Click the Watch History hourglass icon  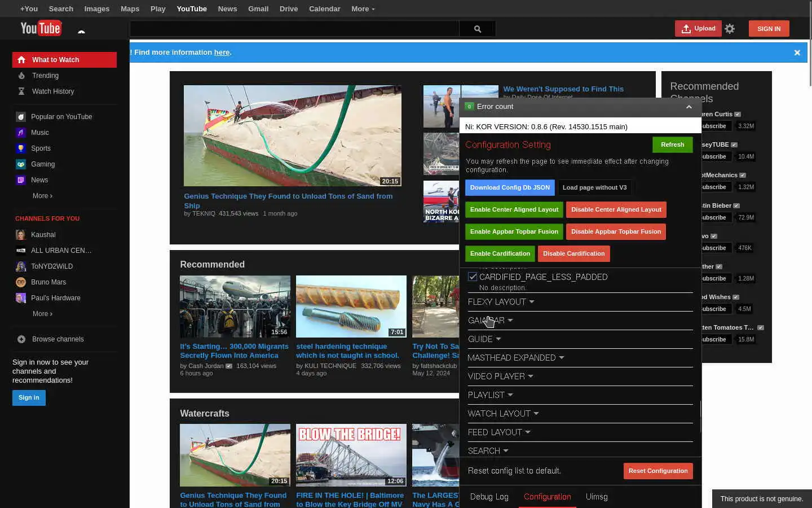(21, 91)
